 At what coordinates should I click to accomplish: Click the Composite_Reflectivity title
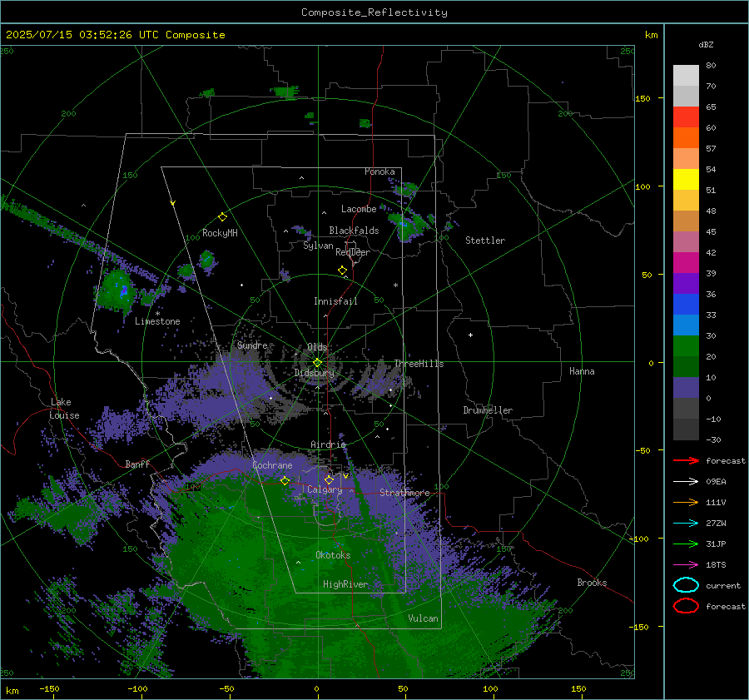(x=374, y=12)
